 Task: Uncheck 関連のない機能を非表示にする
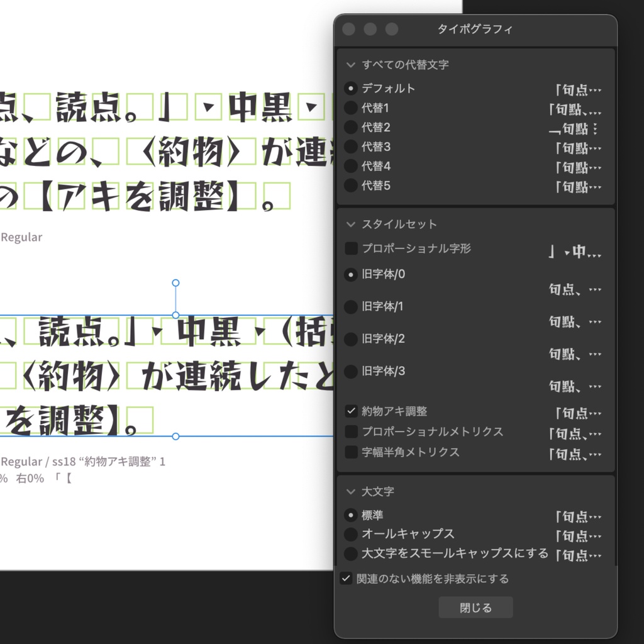tap(345, 578)
